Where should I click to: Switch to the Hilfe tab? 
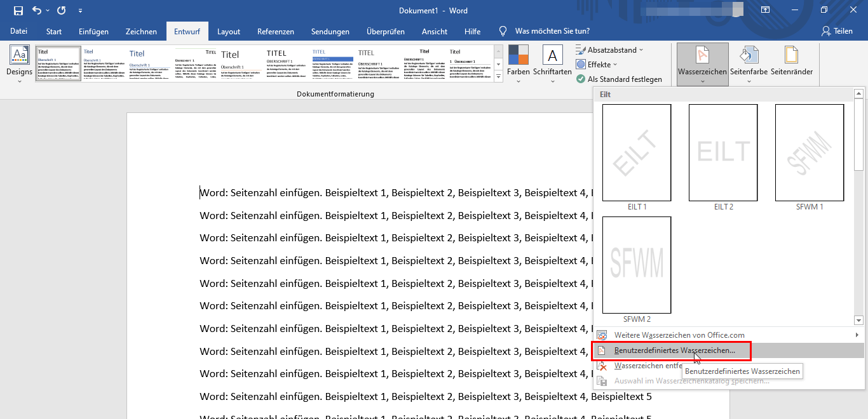pos(472,31)
